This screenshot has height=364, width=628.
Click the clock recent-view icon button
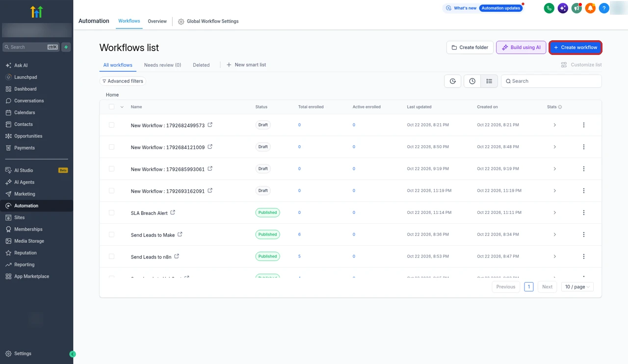point(472,81)
